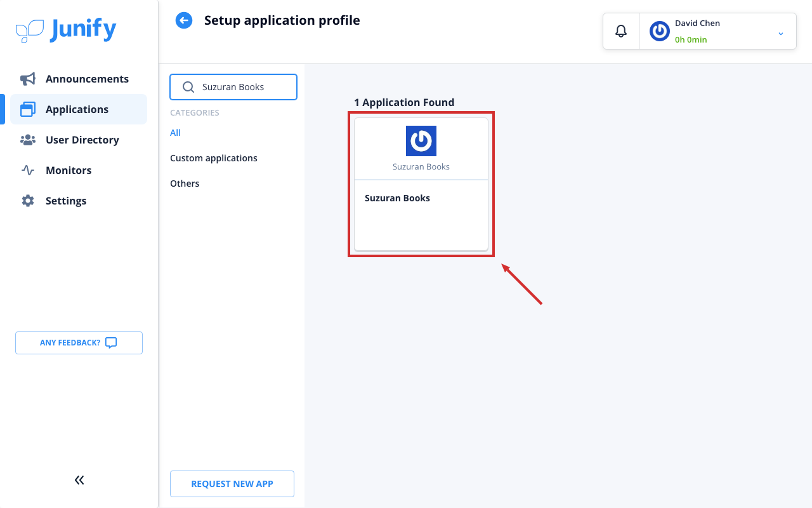Open notifications bell
Viewport: 812px width, 508px height.
pos(621,31)
